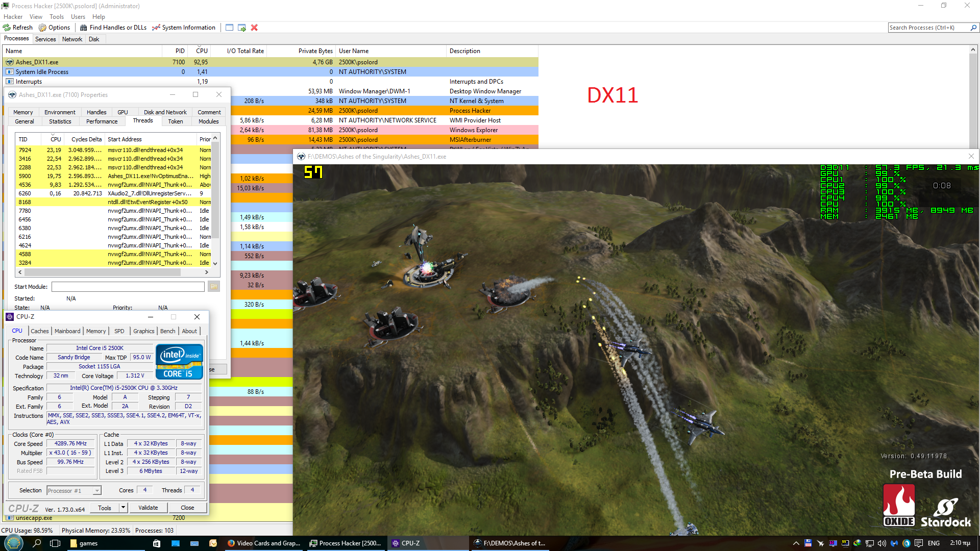
Task: Open the Help menu
Action: (99, 17)
